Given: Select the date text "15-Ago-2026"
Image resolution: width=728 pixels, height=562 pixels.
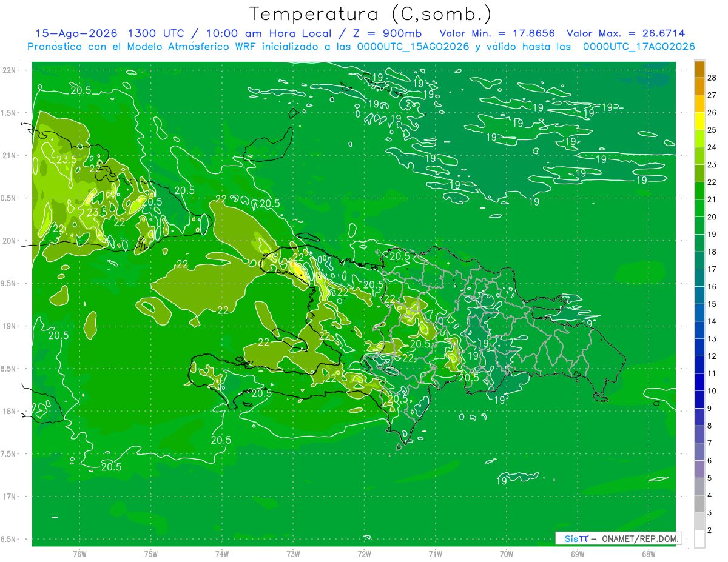Looking at the screenshot, I should click(76, 33).
